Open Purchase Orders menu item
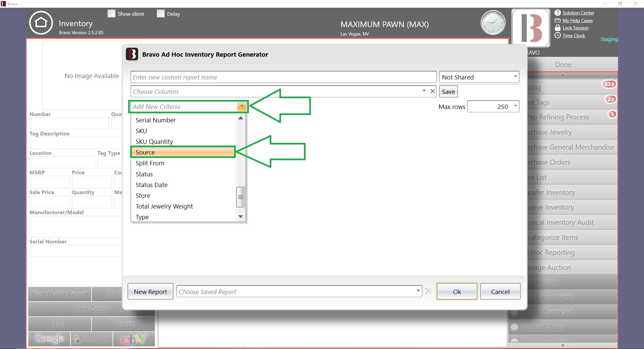 coord(572,162)
